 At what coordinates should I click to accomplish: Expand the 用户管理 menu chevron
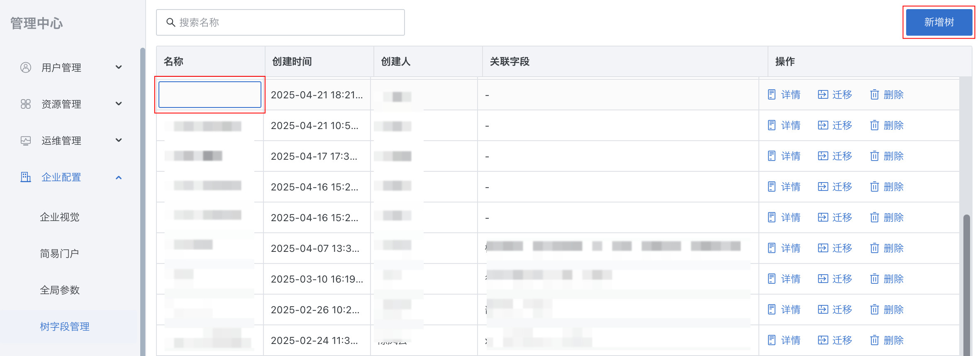119,67
